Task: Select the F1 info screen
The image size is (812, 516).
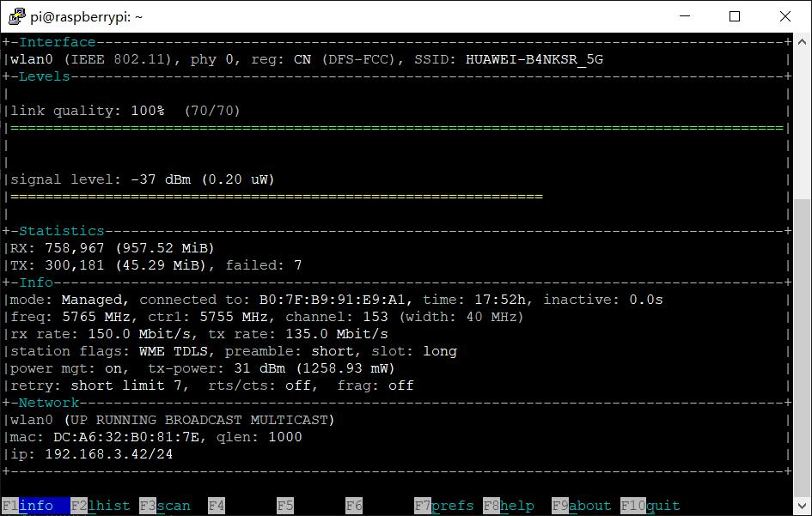Action: point(36,506)
